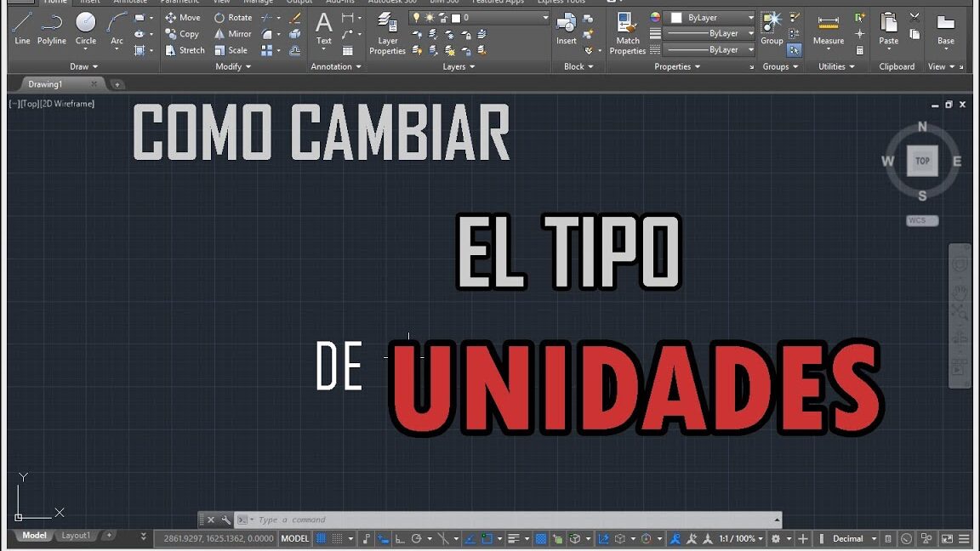This screenshot has width=980, height=551.
Task: Select the Line drawing tool
Action: 22,28
